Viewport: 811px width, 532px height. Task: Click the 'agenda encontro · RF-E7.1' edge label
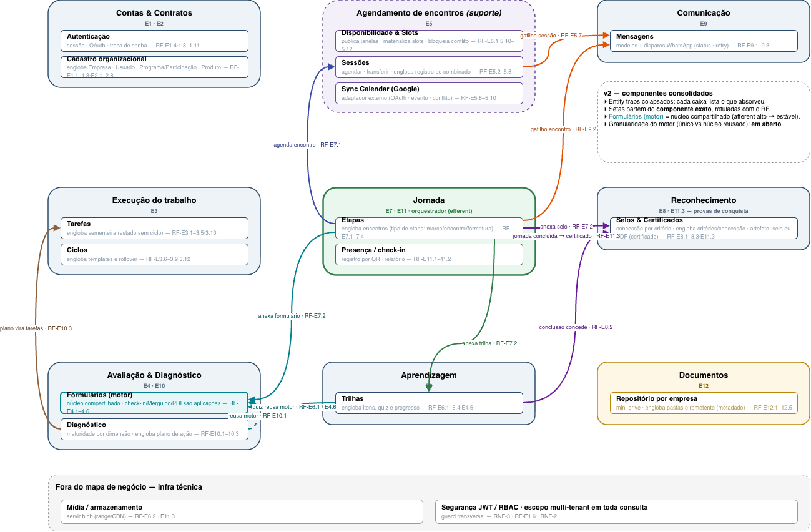coord(307,144)
